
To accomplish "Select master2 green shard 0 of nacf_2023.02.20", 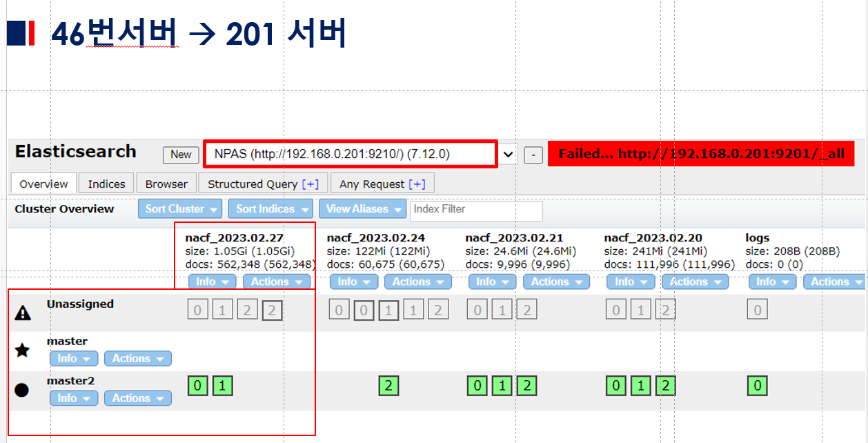I will pyautogui.click(x=616, y=385).
